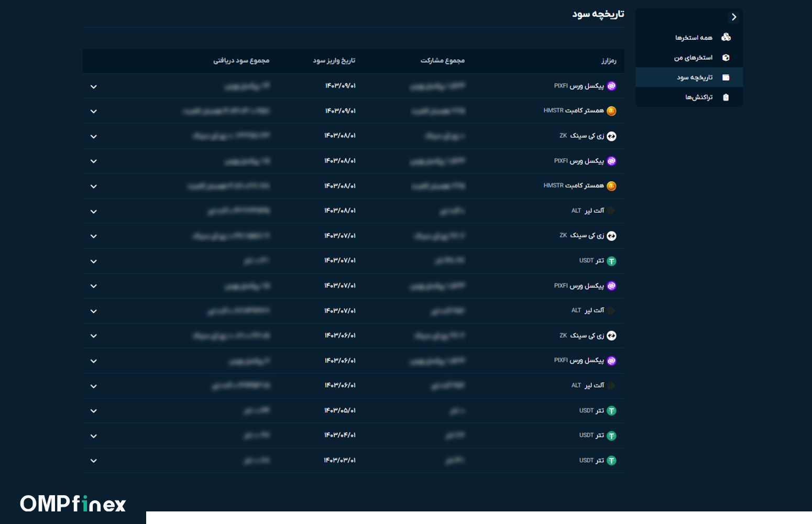The width and height of the screenshot is (812, 524).
Task: Click the 1403/05/01 date cell
Action: (340, 410)
